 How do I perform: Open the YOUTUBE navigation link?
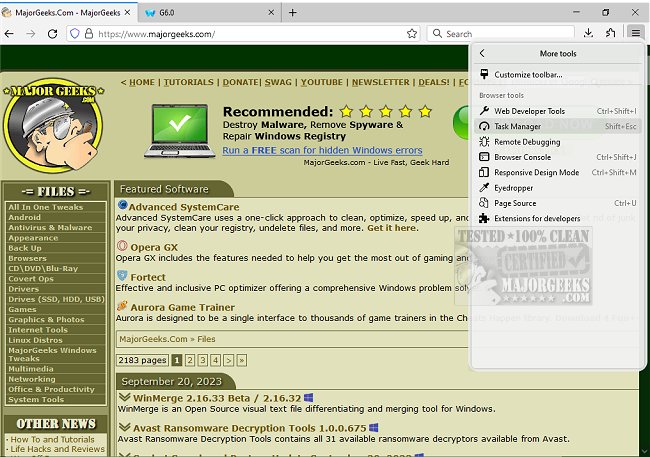tap(322, 82)
